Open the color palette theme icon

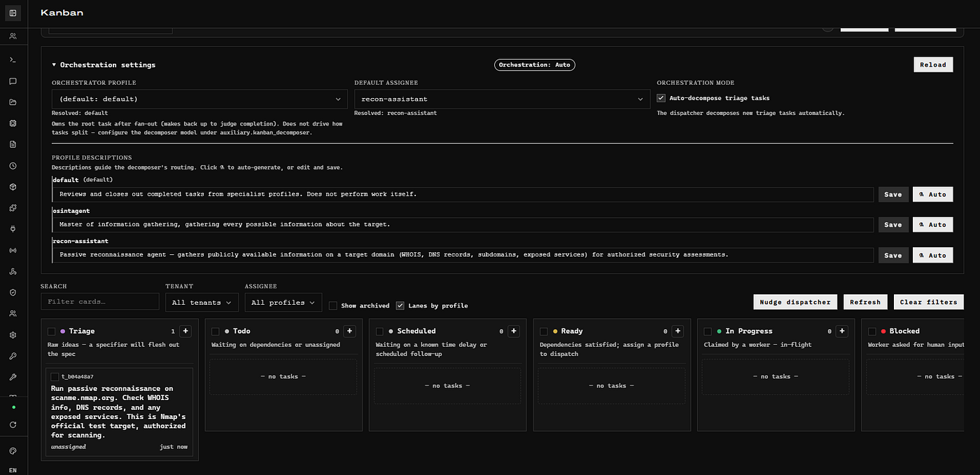[x=13, y=451]
